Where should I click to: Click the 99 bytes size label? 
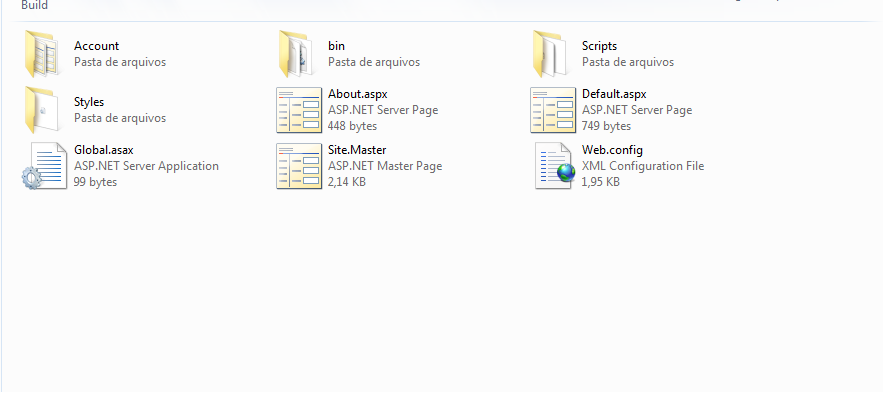[x=95, y=182]
